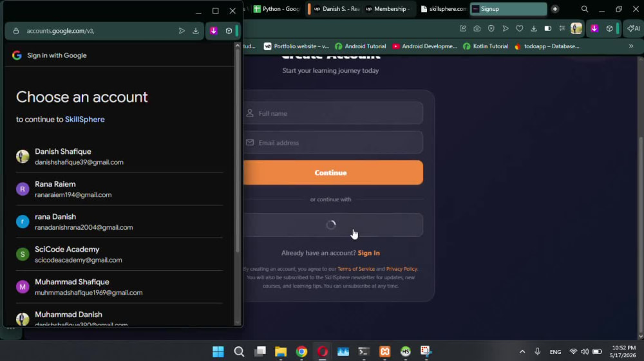Choose the Muhammad Shafique account
644x361 pixels.
click(119, 287)
